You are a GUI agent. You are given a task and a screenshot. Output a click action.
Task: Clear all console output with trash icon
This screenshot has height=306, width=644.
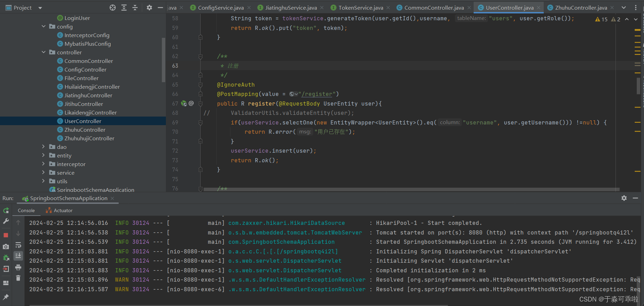coord(18,278)
